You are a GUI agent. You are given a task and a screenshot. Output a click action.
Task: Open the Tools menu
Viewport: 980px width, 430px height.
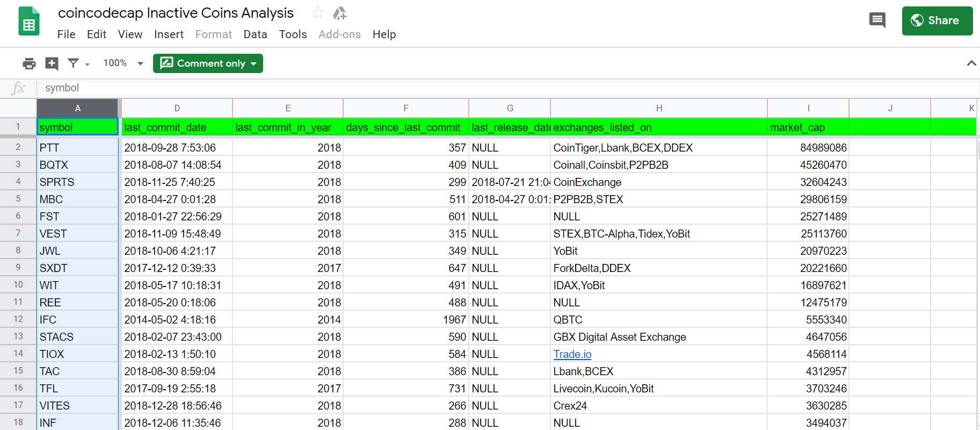(293, 34)
